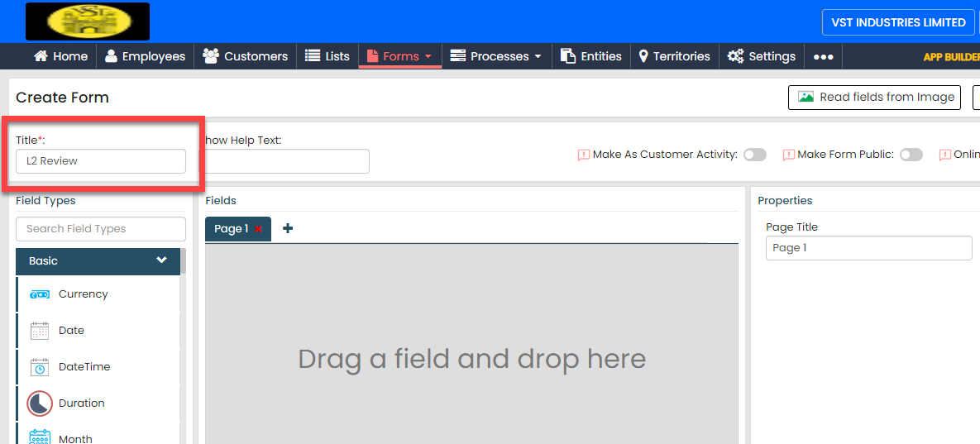Toggle Make Form Public switch
980x444 pixels.
[x=911, y=155]
